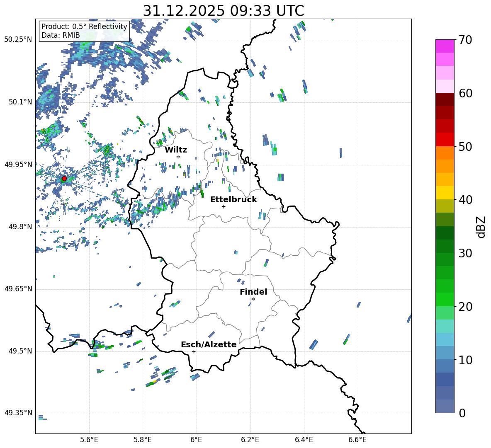
Task: Click the 6.6°E longitude label
Action: point(357,440)
